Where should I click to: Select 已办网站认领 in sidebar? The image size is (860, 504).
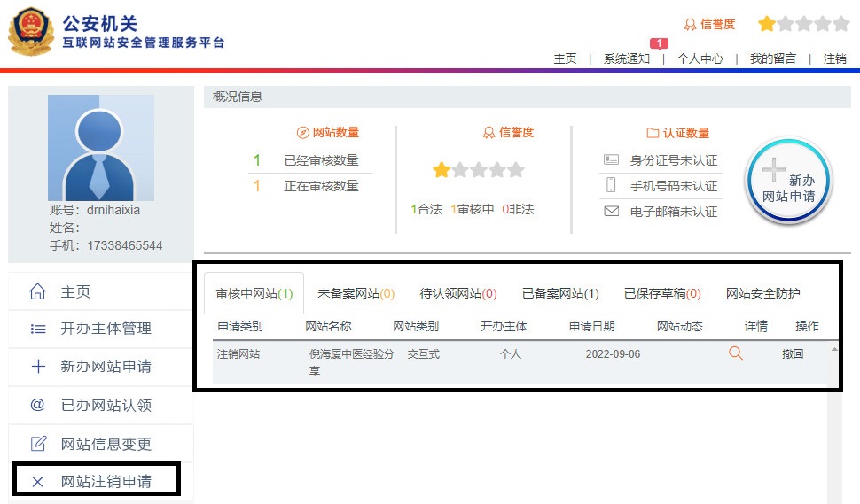(x=101, y=405)
